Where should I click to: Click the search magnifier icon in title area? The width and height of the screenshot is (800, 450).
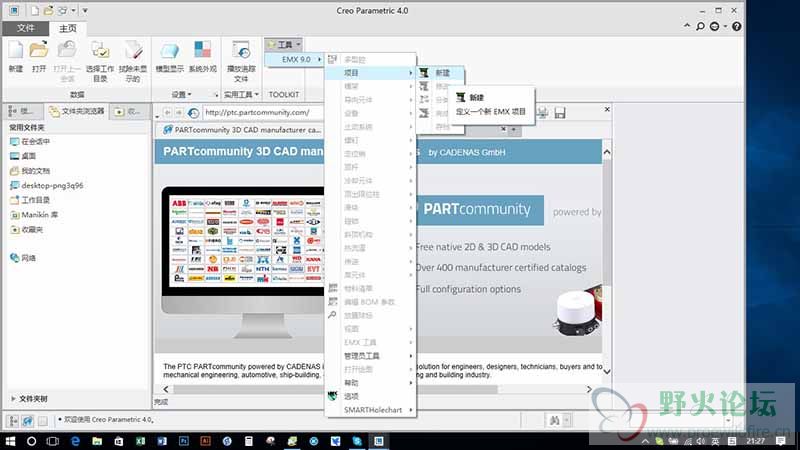701,26
